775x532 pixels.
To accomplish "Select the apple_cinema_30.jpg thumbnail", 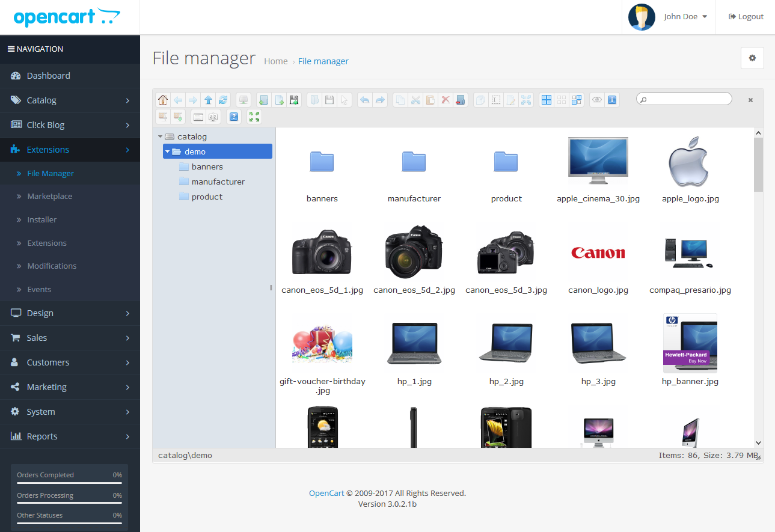I will [598, 161].
